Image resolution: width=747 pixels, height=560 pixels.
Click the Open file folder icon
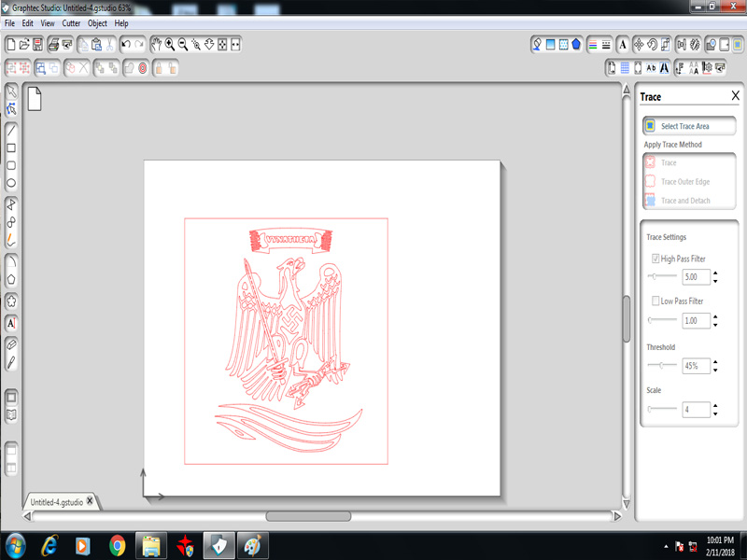[x=24, y=44]
